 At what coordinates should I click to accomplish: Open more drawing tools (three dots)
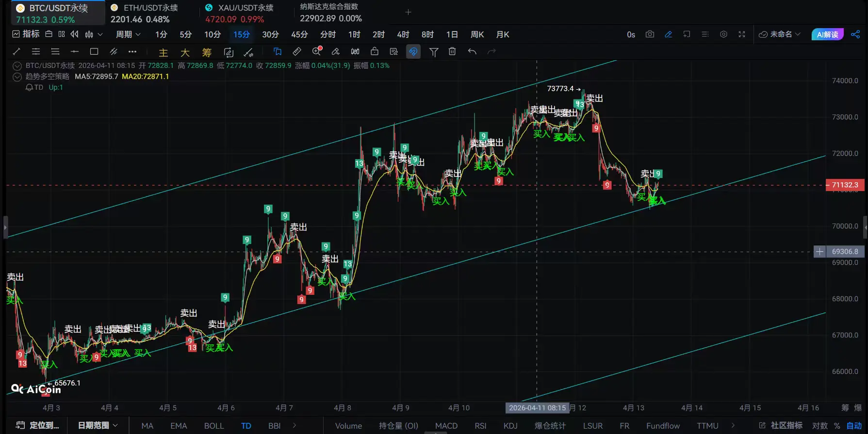[132, 51]
